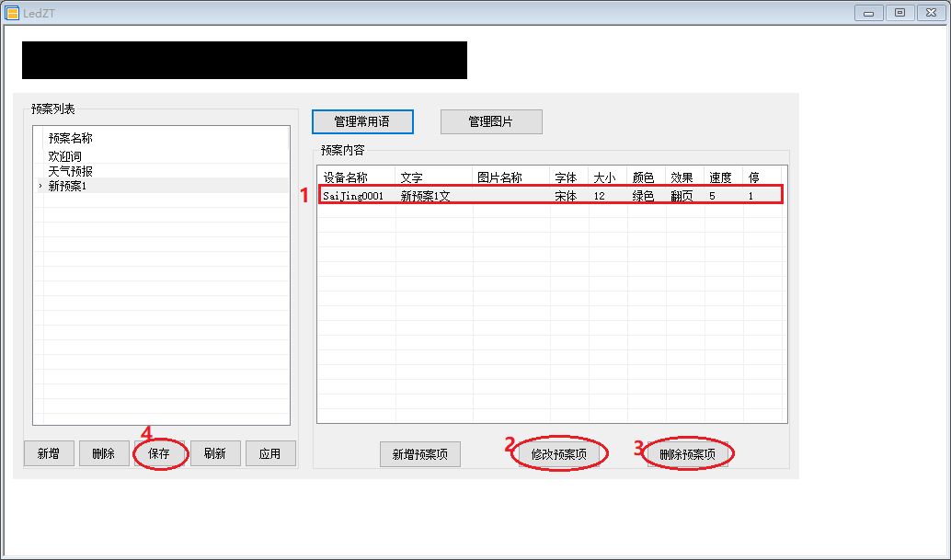Screen dimensions: 951x560
Task: Refresh the plan list with 刷新
Action: [x=215, y=453]
